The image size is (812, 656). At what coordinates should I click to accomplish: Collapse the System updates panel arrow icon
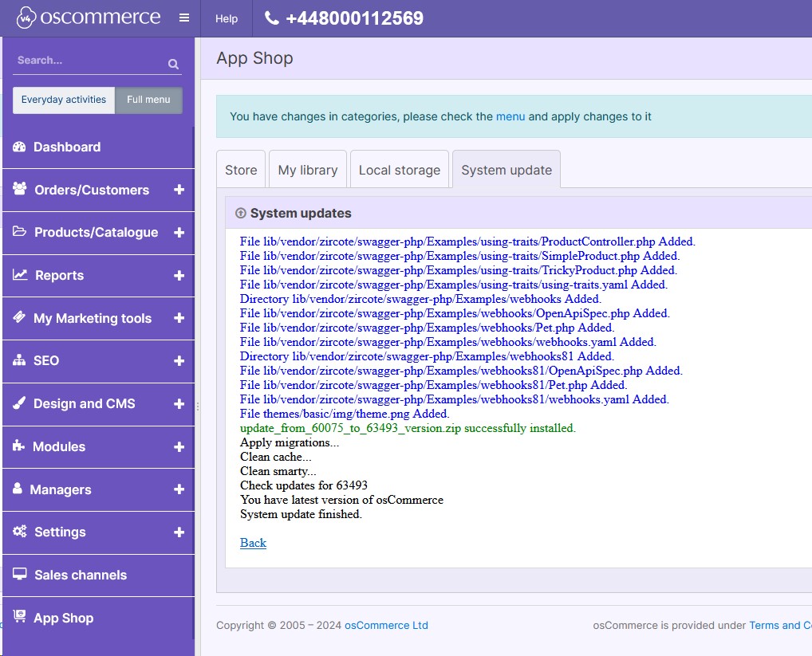tap(240, 213)
